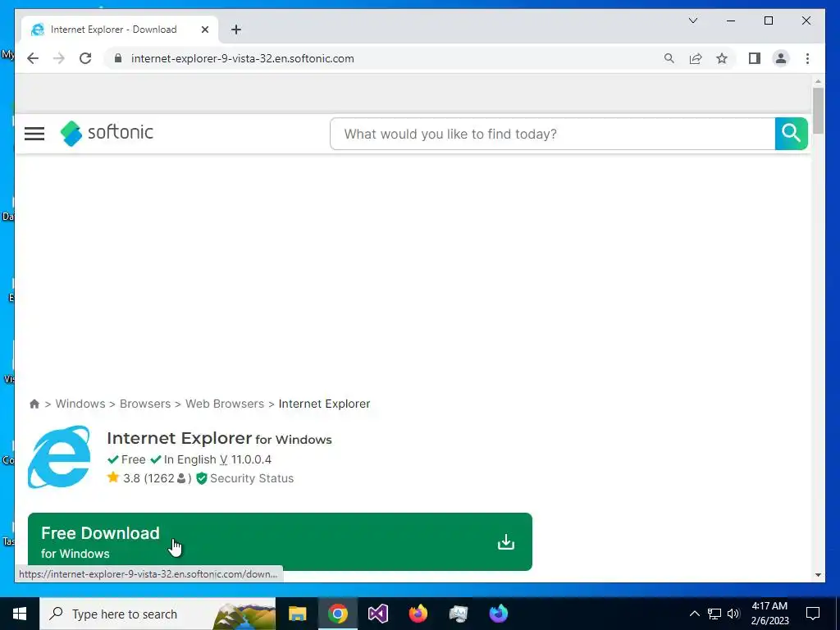Screen dimensions: 840x630
Task: Click the forward navigation arrow
Action: [59, 58]
